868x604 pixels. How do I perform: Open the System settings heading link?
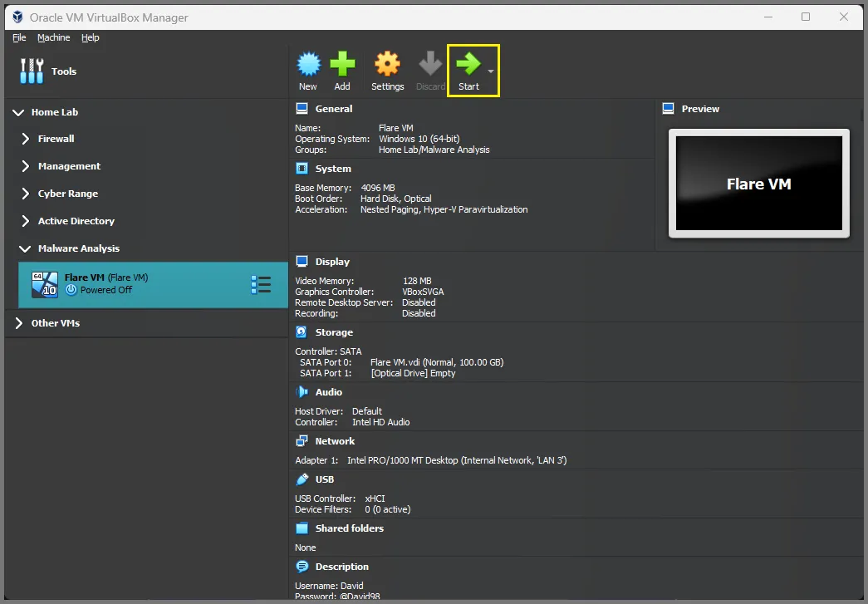[333, 169]
